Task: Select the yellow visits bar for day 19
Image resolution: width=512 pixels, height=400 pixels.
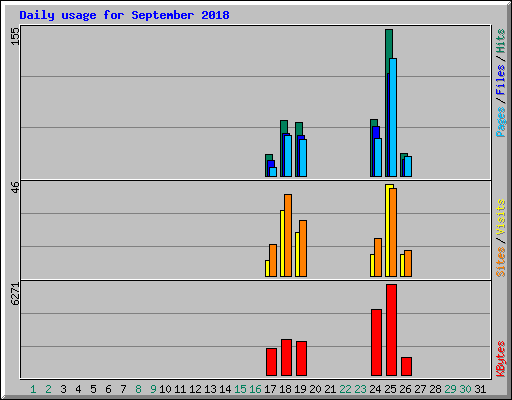Action: (297, 254)
